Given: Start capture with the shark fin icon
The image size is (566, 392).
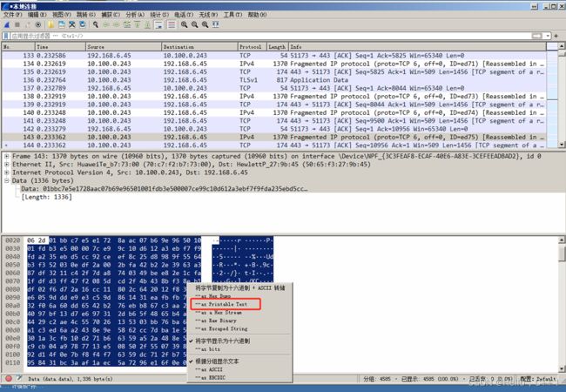Looking at the screenshot, I should pos(7,24).
